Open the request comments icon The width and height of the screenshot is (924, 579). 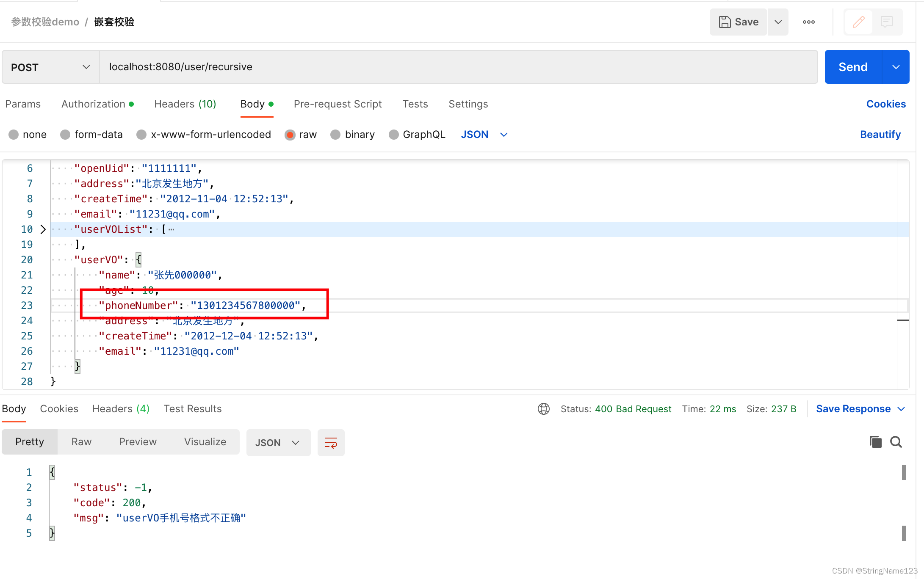pyautogui.click(x=887, y=22)
